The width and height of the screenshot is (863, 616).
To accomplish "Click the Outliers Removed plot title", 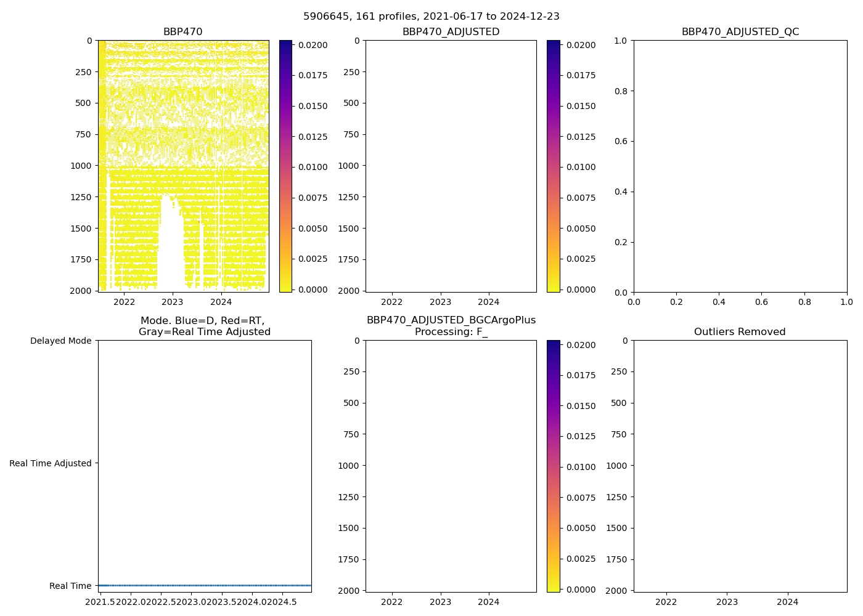I will pos(740,332).
